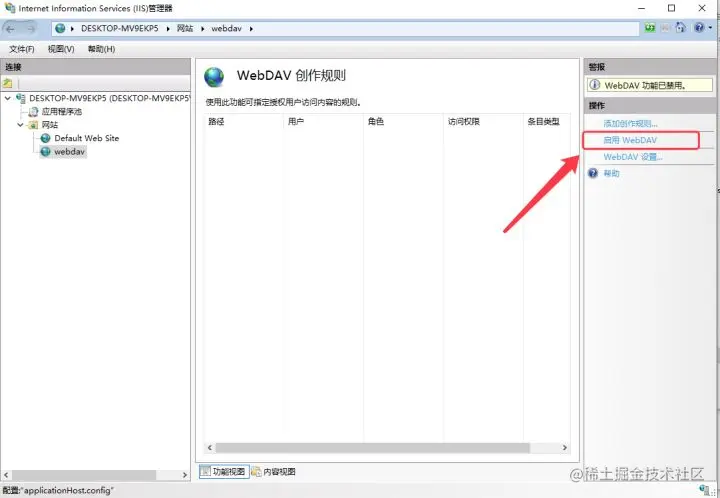This screenshot has height=498, width=720.
Task: Expand breadcrumb arrow after 网站
Action: 202,28
